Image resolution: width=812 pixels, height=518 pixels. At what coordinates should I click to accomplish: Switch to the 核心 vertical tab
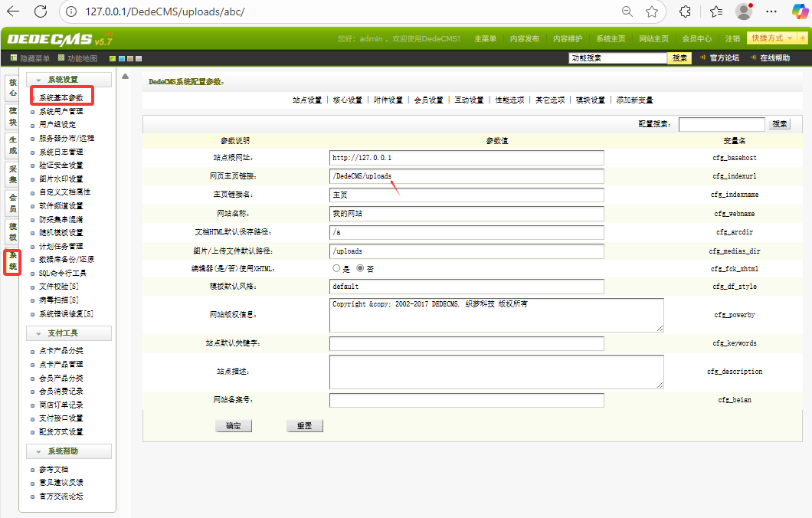[13, 87]
